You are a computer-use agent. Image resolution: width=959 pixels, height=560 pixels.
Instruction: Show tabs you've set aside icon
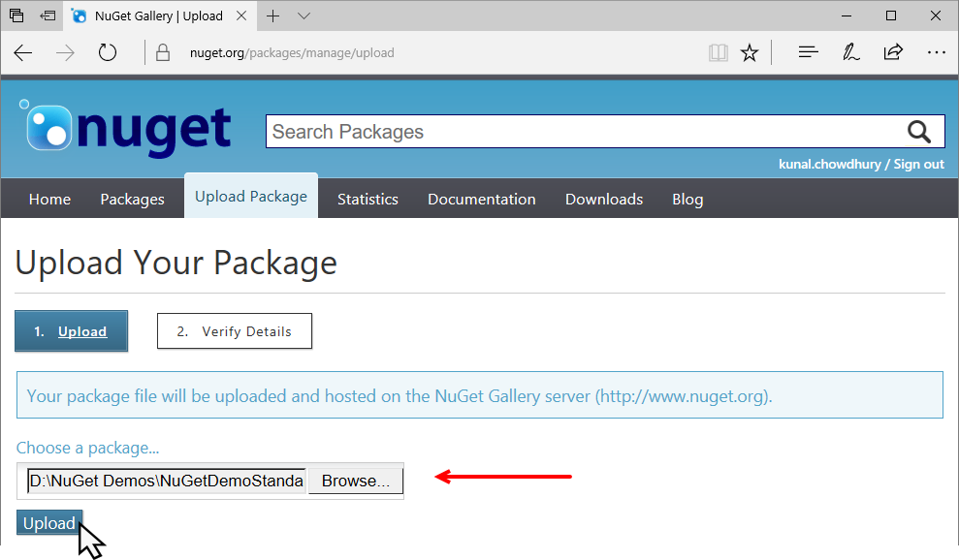pos(16,16)
